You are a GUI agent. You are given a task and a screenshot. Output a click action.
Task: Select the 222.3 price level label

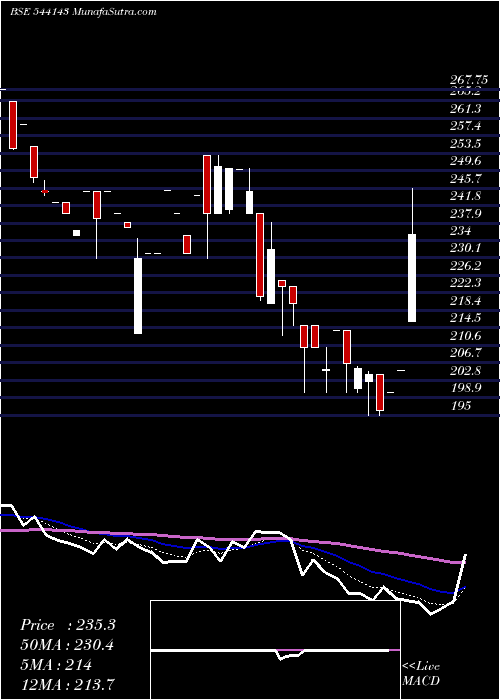pyautogui.click(x=466, y=283)
